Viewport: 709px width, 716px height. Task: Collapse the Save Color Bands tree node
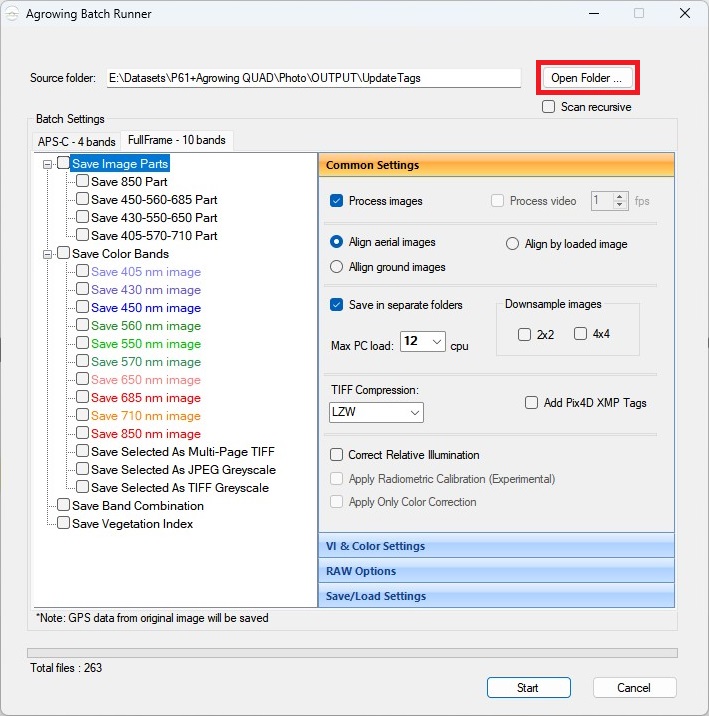[47, 254]
